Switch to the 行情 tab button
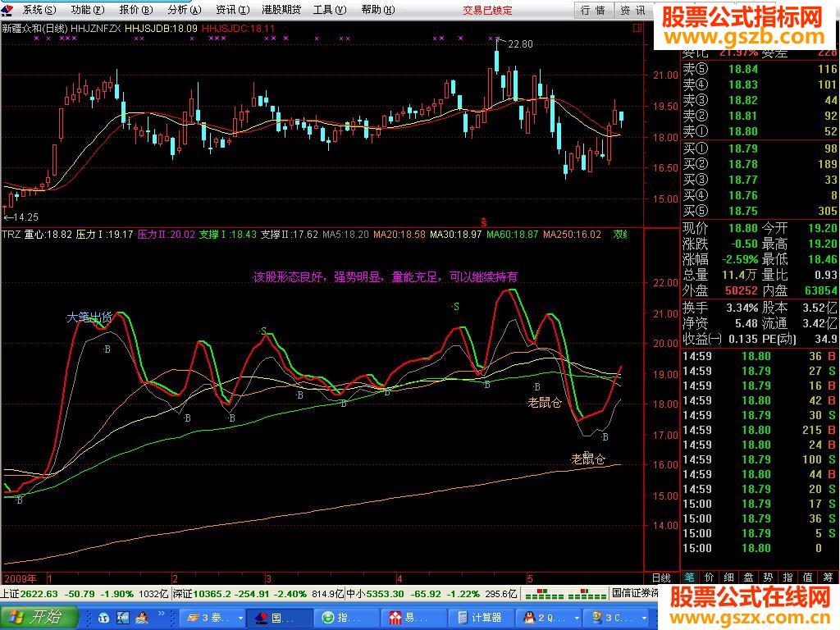Image resolution: width=840 pixels, height=630 pixels. point(593,10)
